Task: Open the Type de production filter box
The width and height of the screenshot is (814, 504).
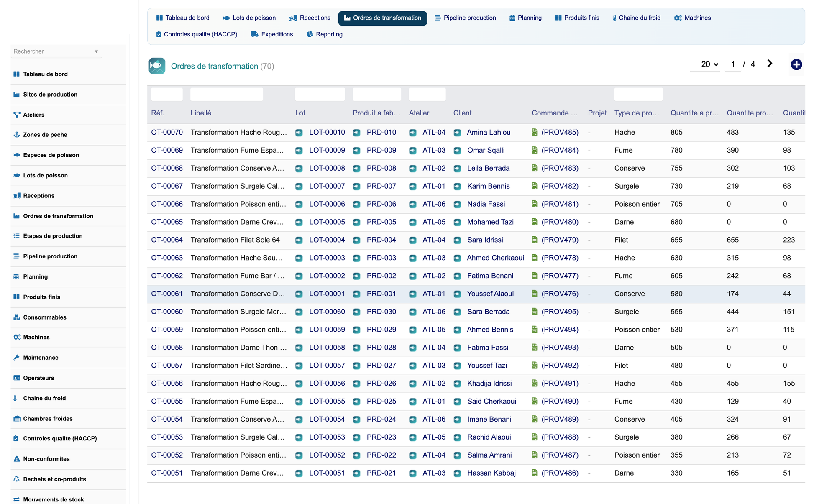Action: (x=638, y=94)
